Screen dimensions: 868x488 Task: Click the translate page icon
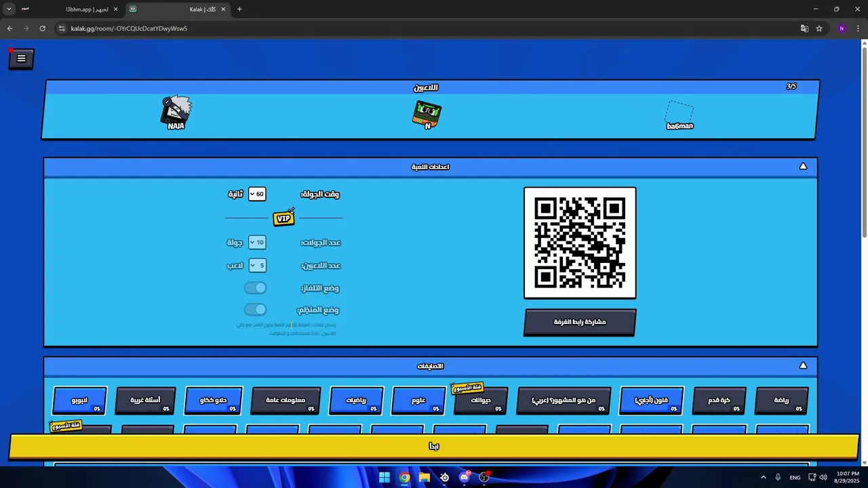point(804,28)
